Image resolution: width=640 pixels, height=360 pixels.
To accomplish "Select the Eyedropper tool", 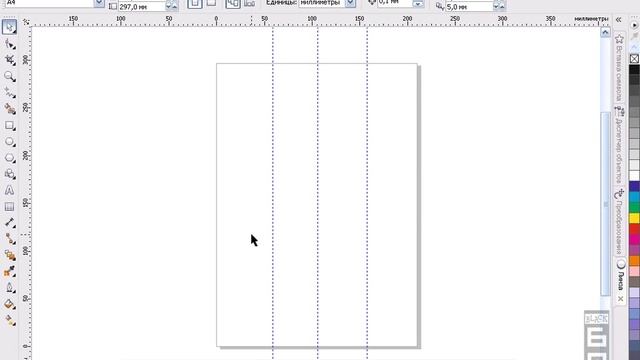I will tap(9, 272).
